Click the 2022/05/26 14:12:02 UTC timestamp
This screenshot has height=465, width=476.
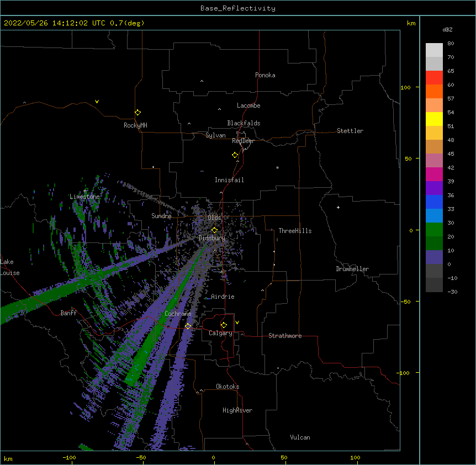point(55,23)
